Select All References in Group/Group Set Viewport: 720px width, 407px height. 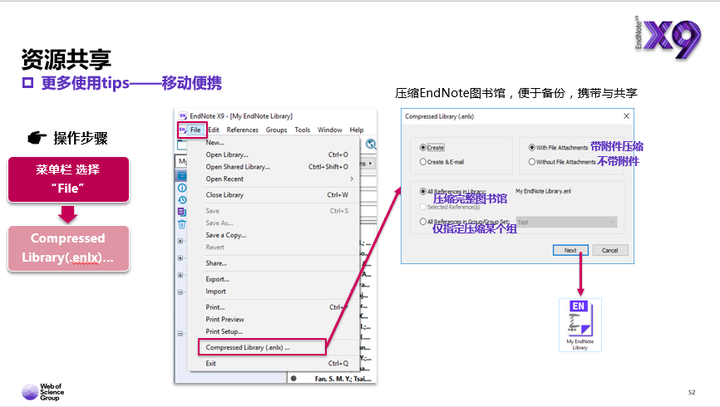(x=423, y=221)
